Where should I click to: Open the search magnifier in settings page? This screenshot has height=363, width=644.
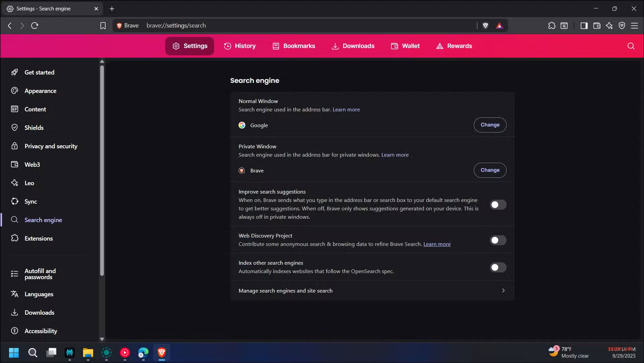click(x=631, y=46)
